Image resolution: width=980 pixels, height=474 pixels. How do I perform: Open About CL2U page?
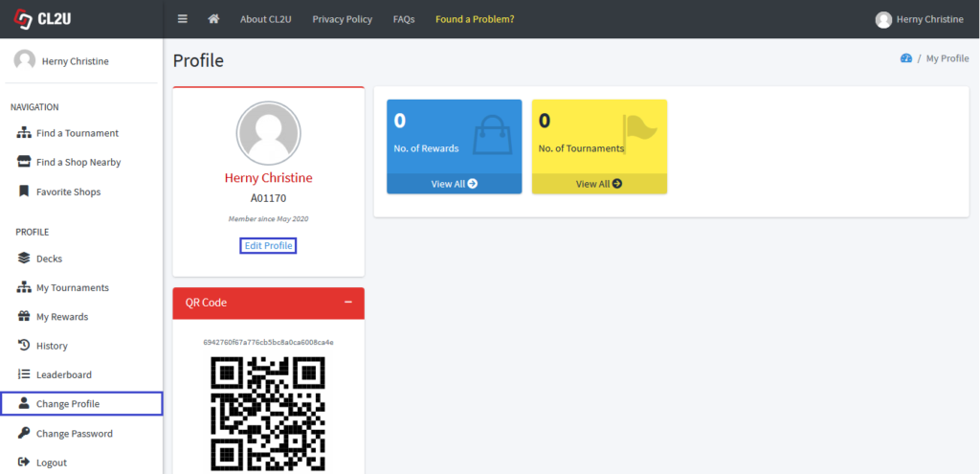(266, 19)
